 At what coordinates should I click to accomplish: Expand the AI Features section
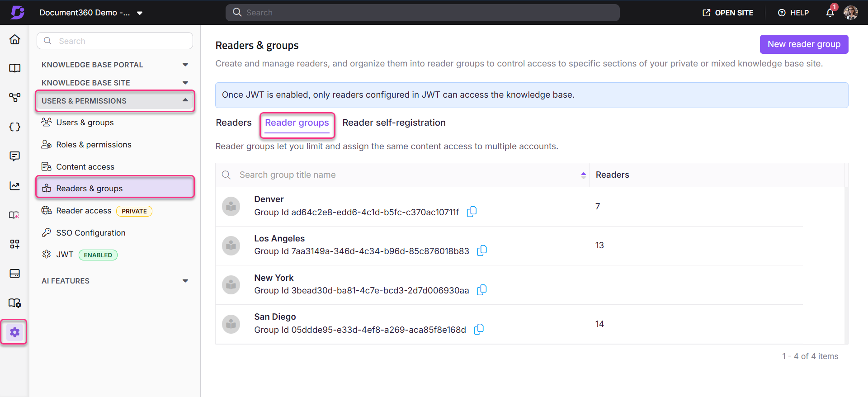(185, 281)
